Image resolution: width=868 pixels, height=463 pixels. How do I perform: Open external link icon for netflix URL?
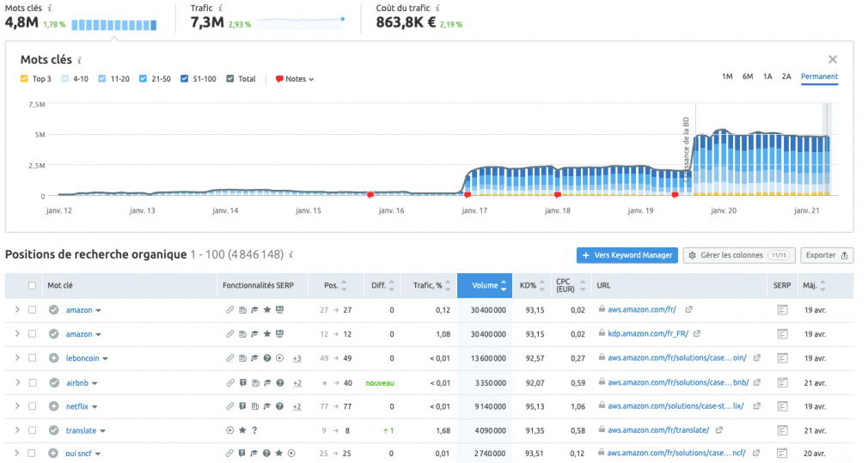[x=757, y=406]
